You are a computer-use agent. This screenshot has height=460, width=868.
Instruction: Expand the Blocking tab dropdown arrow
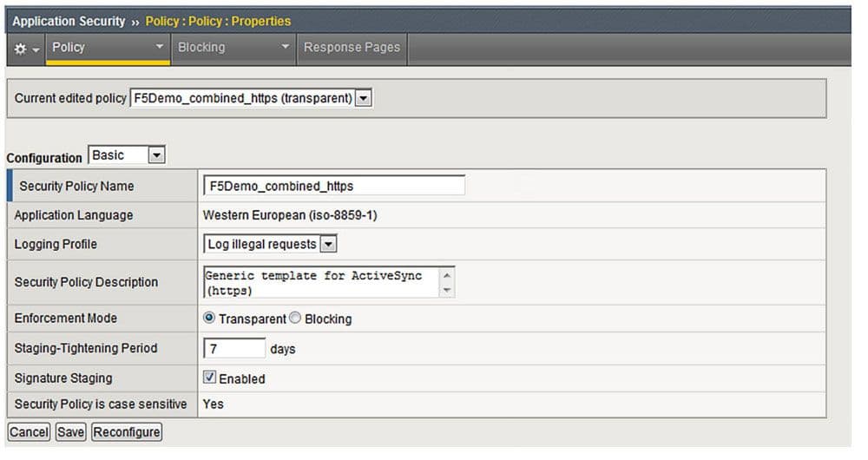286,48
